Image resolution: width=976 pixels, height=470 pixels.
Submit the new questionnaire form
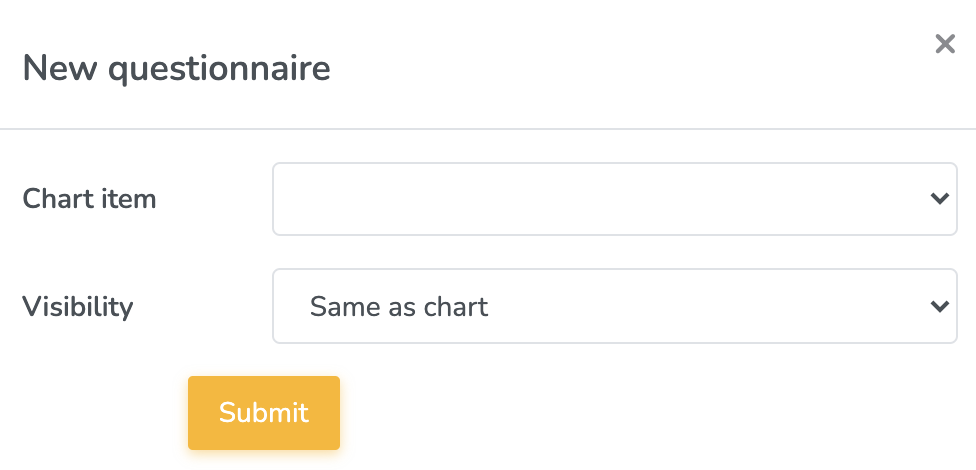(x=264, y=413)
